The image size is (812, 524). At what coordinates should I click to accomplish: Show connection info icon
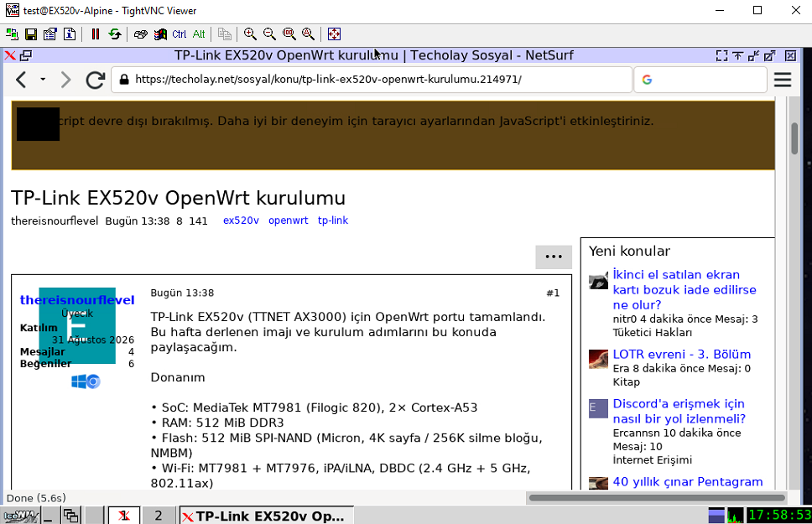coord(70,34)
